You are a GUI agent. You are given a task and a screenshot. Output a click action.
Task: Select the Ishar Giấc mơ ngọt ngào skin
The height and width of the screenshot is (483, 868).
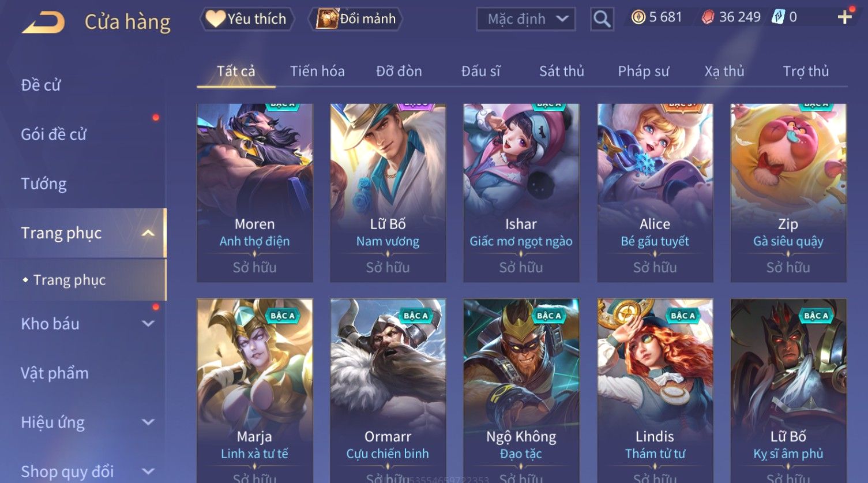pos(521,193)
